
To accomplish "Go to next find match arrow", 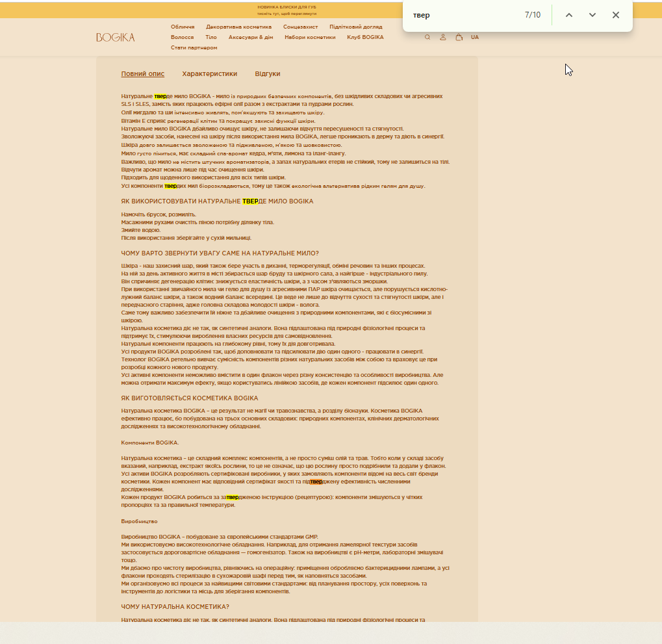I will pos(592,15).
